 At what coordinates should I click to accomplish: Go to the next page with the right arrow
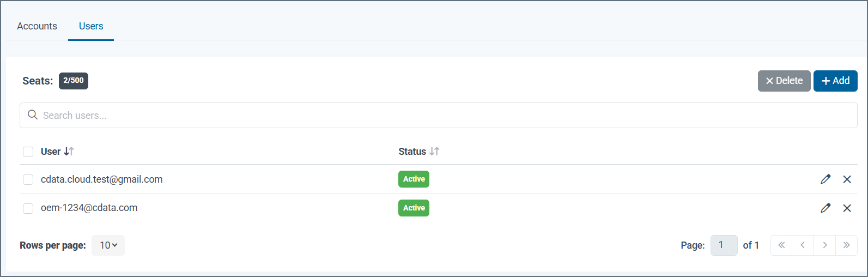coord(825,245)
